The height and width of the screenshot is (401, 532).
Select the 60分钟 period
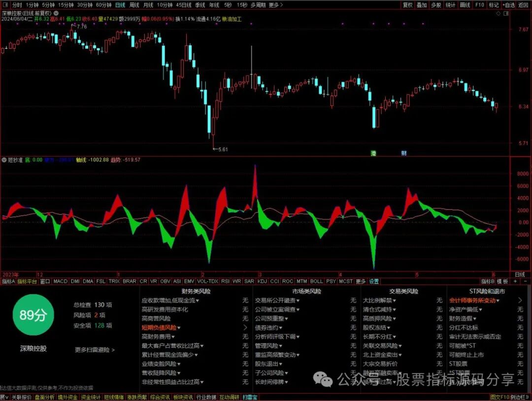click(103, 5)
